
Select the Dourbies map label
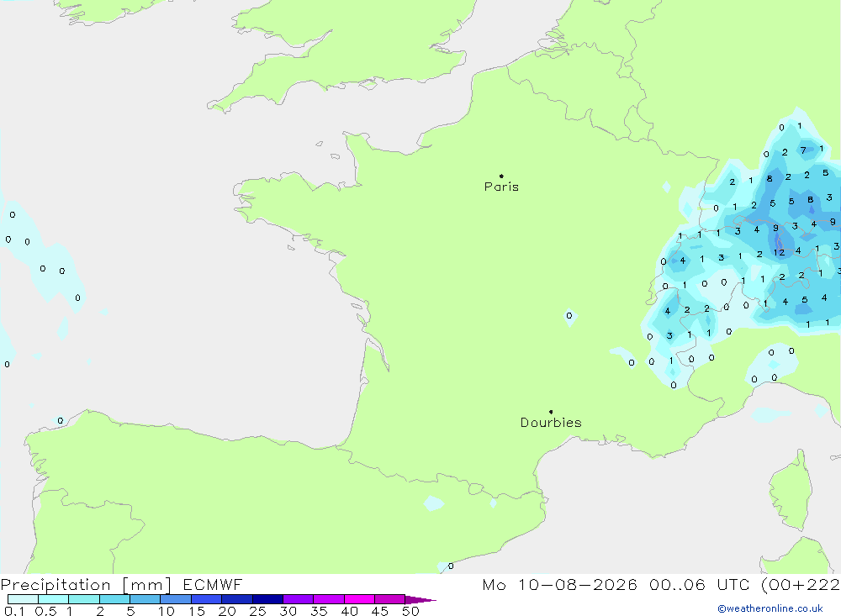pos(551,423)
